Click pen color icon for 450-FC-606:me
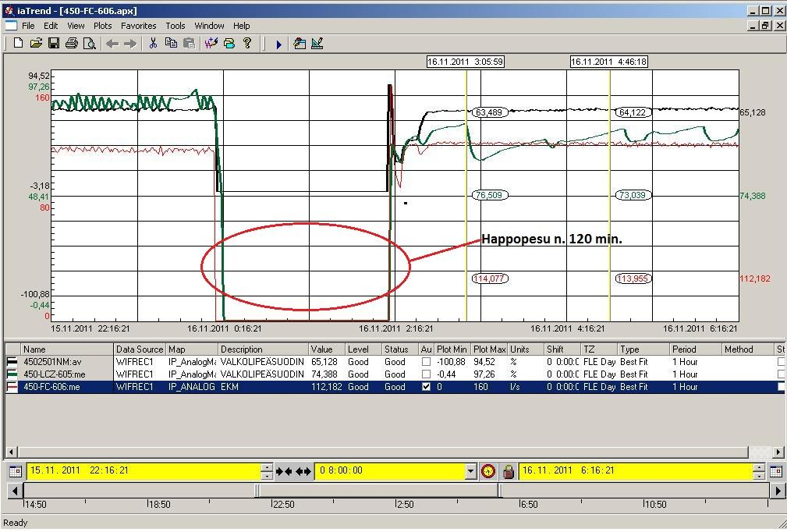The width and height of the screenshot is (787, 532). pyautogui.click(x=12, y=386)
